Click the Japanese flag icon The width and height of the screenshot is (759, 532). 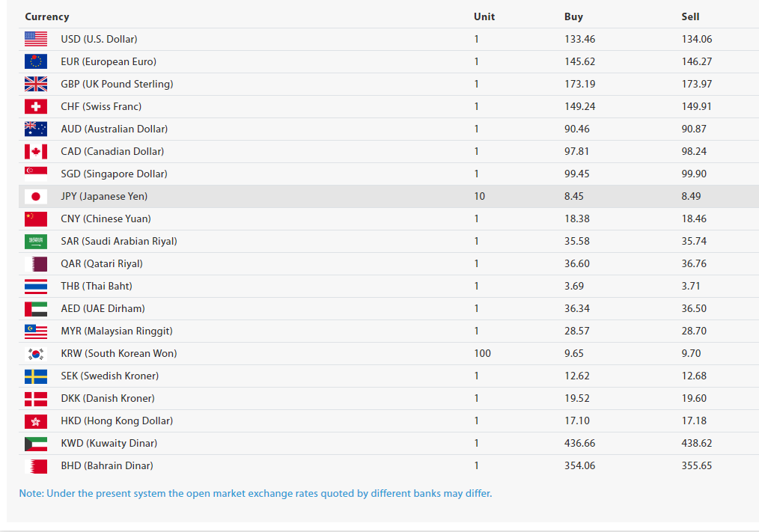click(x=36, y=196)
